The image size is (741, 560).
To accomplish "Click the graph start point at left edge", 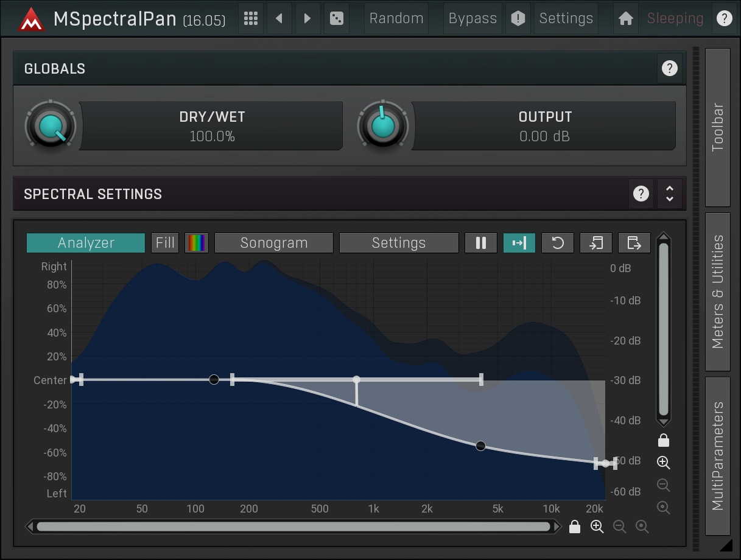I will tap(73, 379).
